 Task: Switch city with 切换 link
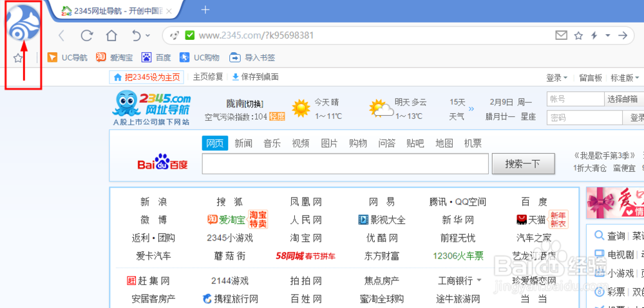[x=253, y=103]
